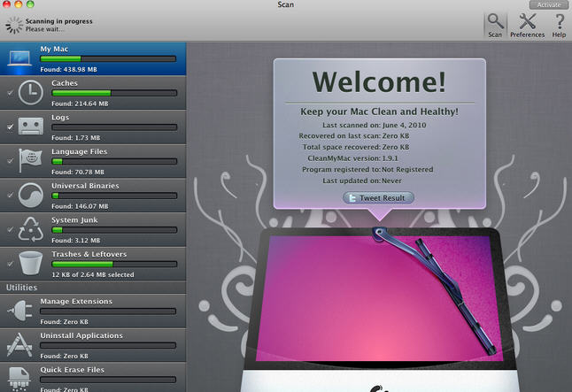Image resolution: width=572 pixels, height=392 pixels.
Task: Open Preferences from the toolbar
Action: 528,21
